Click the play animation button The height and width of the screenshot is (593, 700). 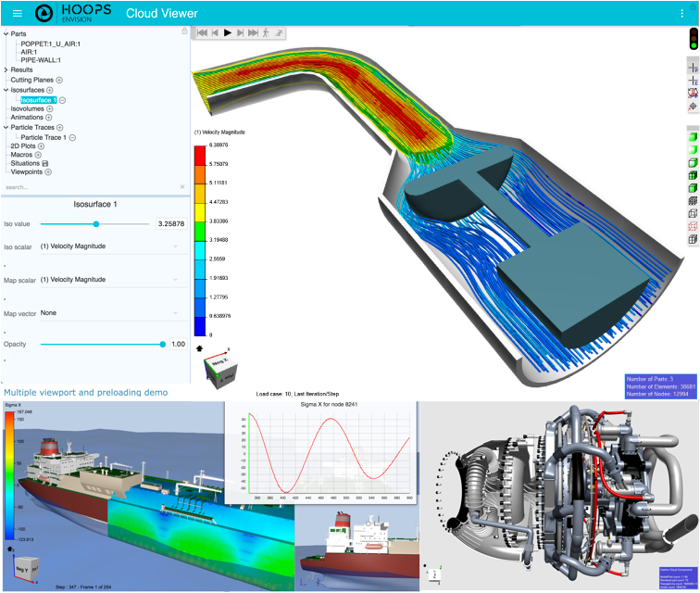tap(228, 32)
